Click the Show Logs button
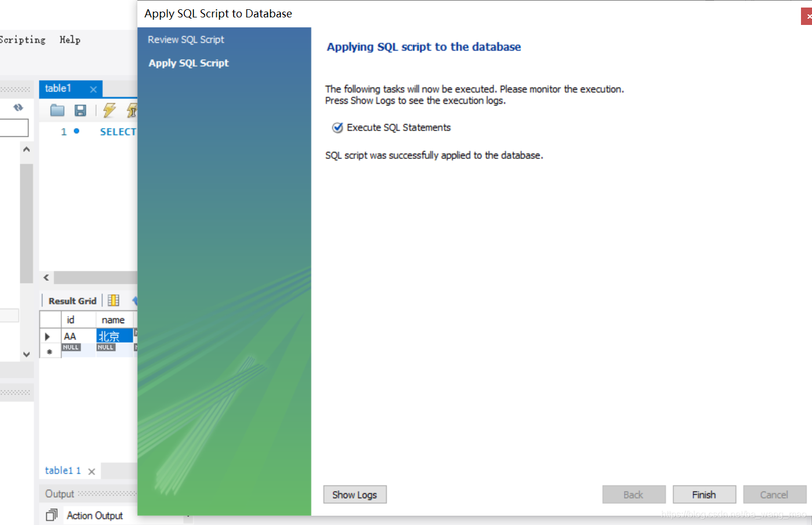Screen dimensions: 812x525 355,495
